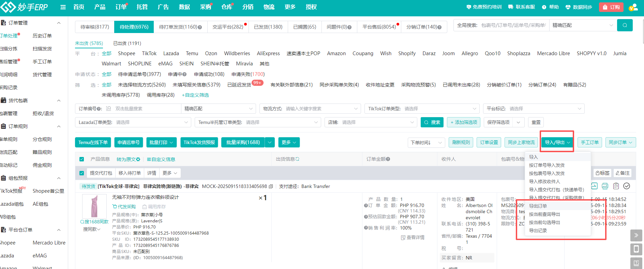Click 搜1688同款 link under product image
644x269 pixels.
tap(94, 222)
